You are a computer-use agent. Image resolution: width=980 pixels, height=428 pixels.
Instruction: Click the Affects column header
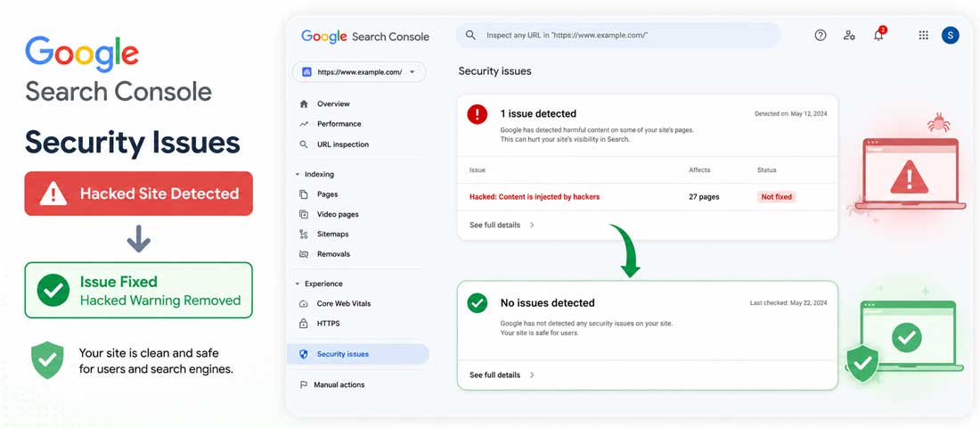point(699,170)
